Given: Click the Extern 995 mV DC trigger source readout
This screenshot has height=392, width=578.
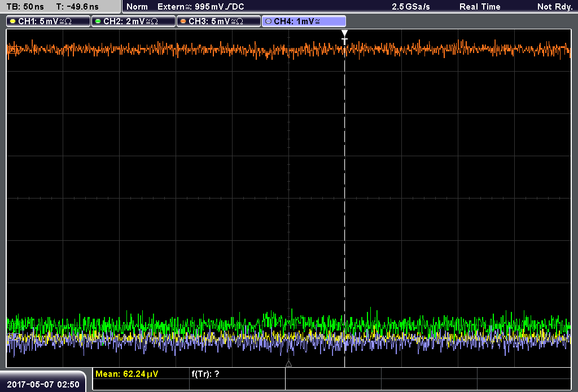Looking at the screenshot, I should (x=201, y=7).
